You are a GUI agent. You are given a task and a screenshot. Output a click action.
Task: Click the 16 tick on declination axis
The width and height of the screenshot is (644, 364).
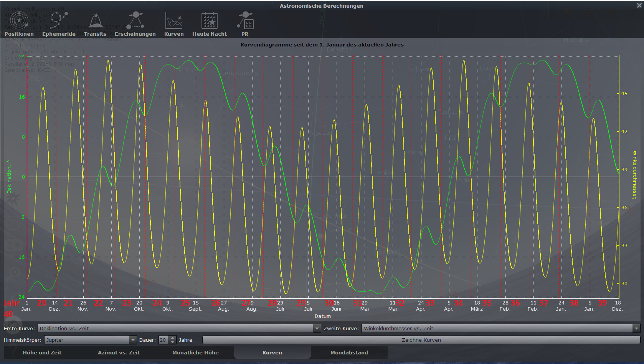point(22,97)
